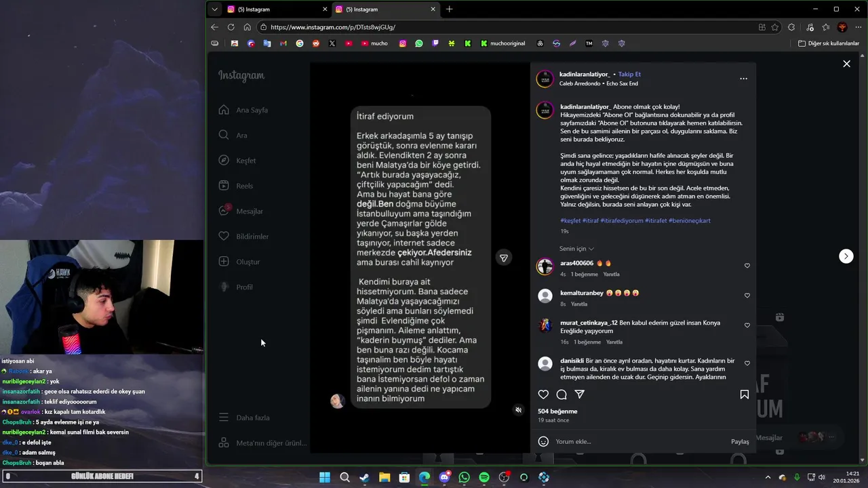Click the Yorum ekle comment field
Screen dimensions: 868x488
[637, 441]
